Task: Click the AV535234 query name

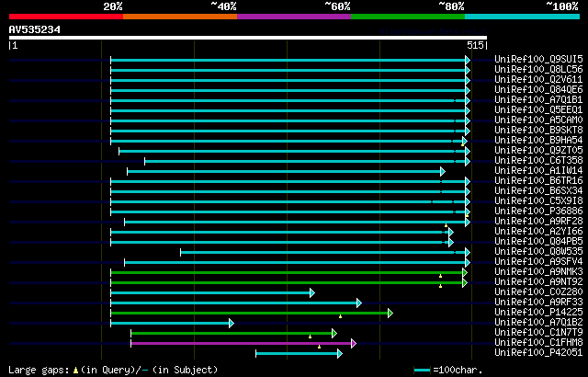Action: (x=35, y=29)
